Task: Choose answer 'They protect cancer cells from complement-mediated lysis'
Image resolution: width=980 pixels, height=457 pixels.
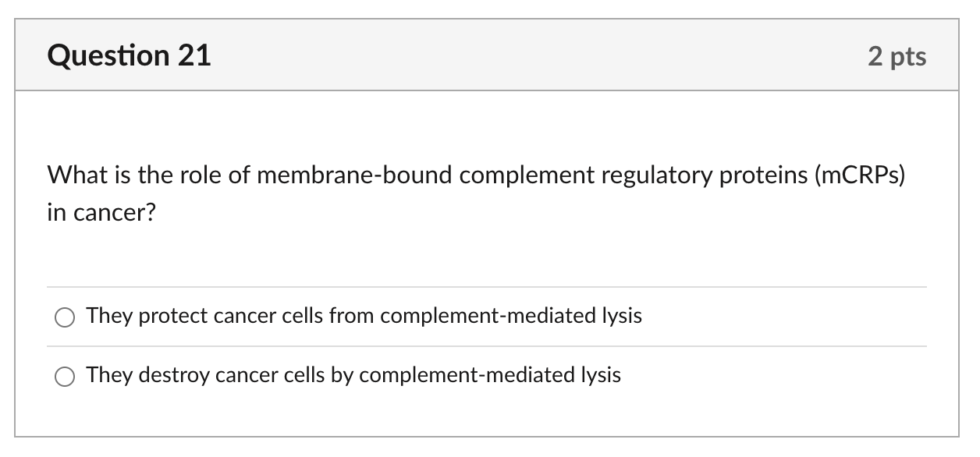Action: click(364, 317)
